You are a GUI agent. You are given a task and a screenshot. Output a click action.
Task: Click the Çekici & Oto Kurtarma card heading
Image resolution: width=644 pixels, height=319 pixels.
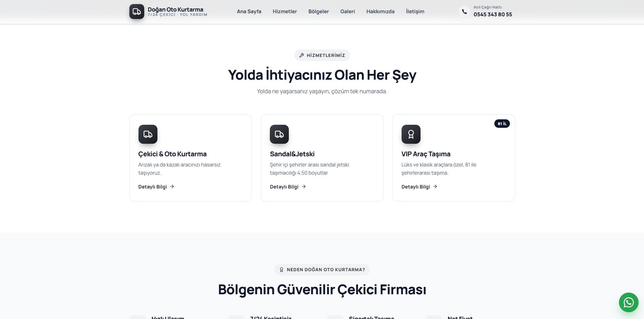[x=172, y=154]
